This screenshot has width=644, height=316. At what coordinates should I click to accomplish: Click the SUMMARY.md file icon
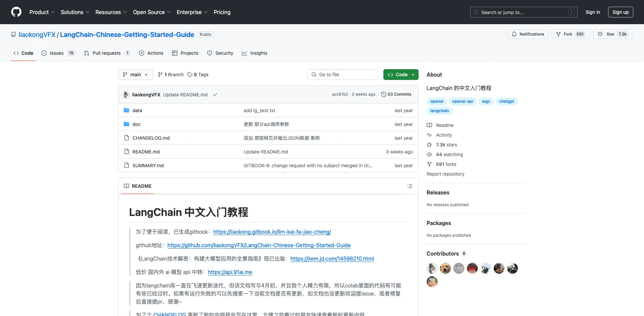click(x=126, y=165)
